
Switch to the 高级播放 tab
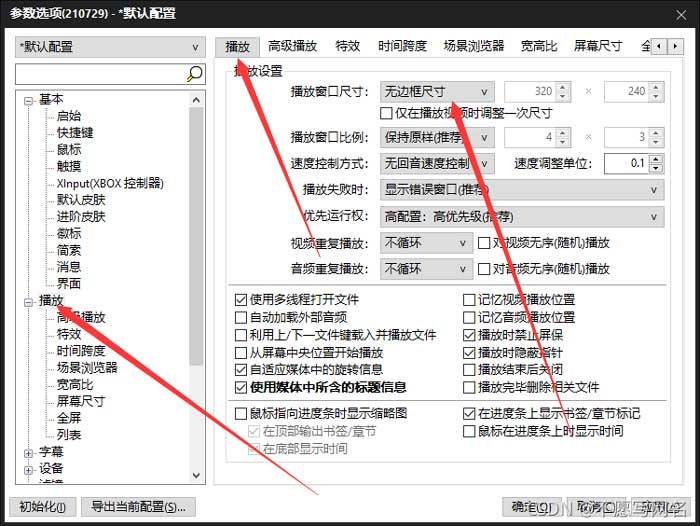[292, 46]
